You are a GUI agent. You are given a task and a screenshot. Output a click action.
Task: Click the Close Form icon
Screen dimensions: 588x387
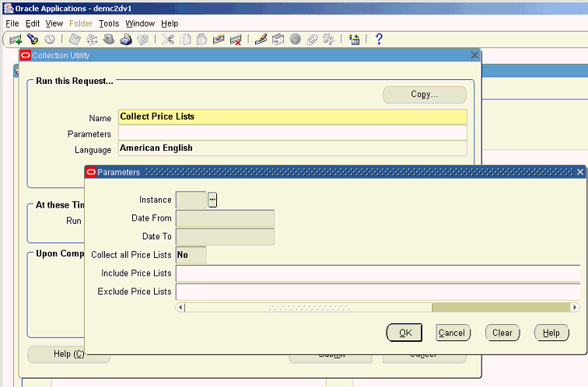click(143, 40)
